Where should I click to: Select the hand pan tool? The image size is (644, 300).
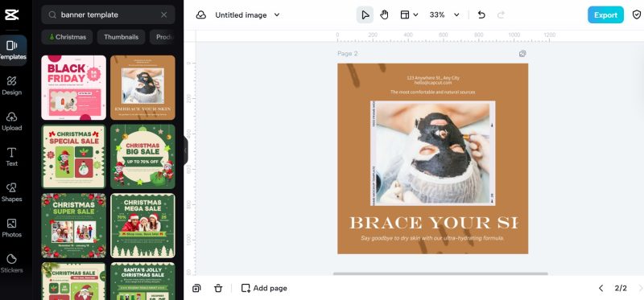[x=384, y=15]
